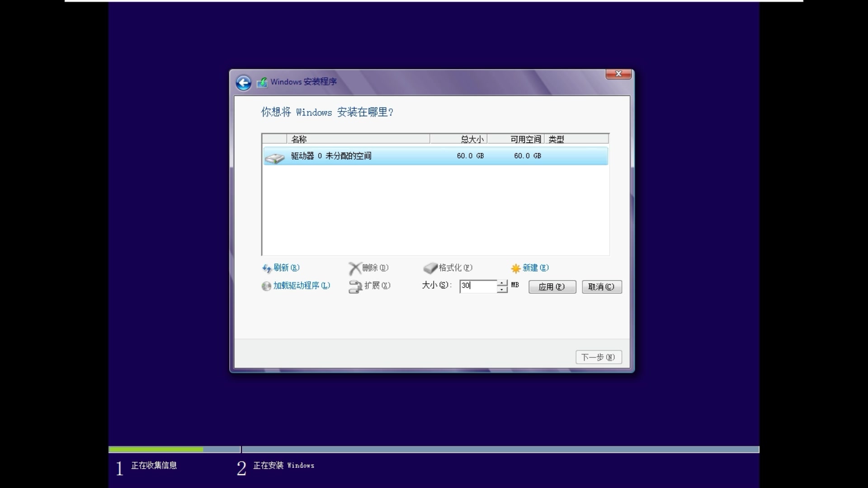868x488 pixels.
Task: Click the Windows 安装程序 title text
Action: point(304,82)
